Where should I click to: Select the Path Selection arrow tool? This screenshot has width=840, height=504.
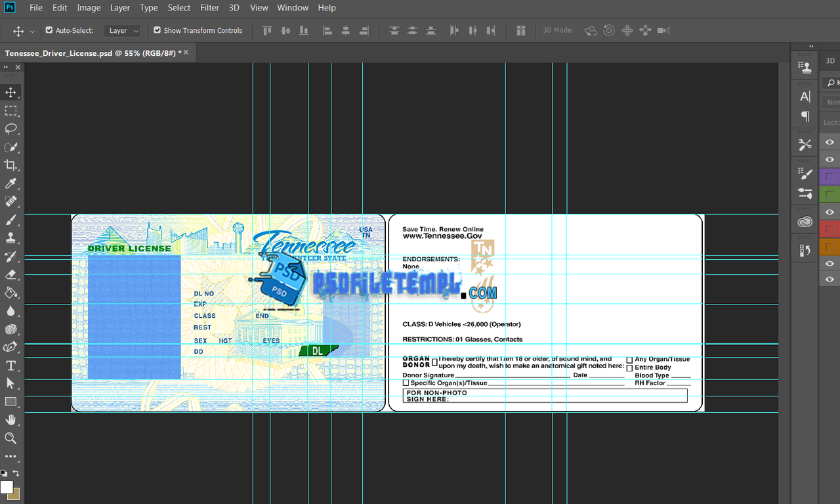(11, 383)
